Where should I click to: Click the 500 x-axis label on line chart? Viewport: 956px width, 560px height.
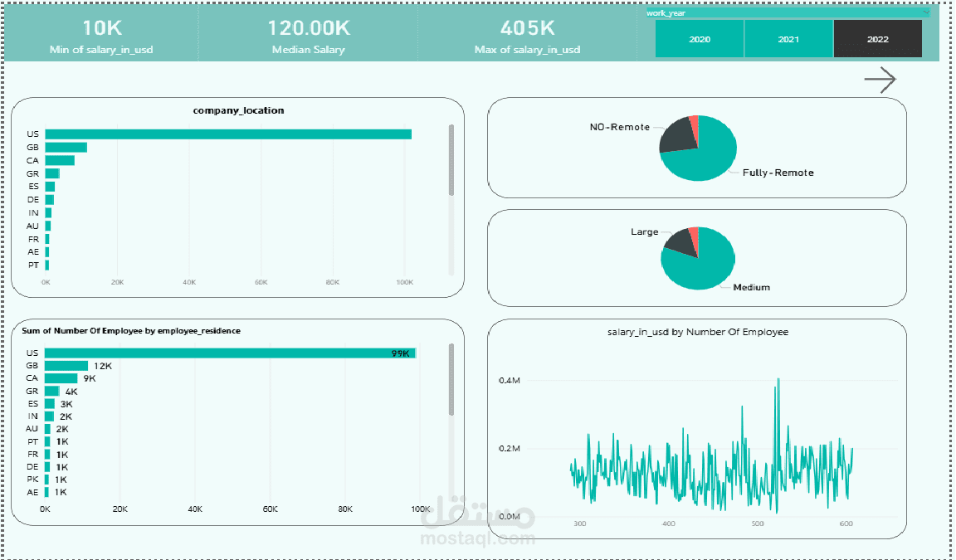758,523
